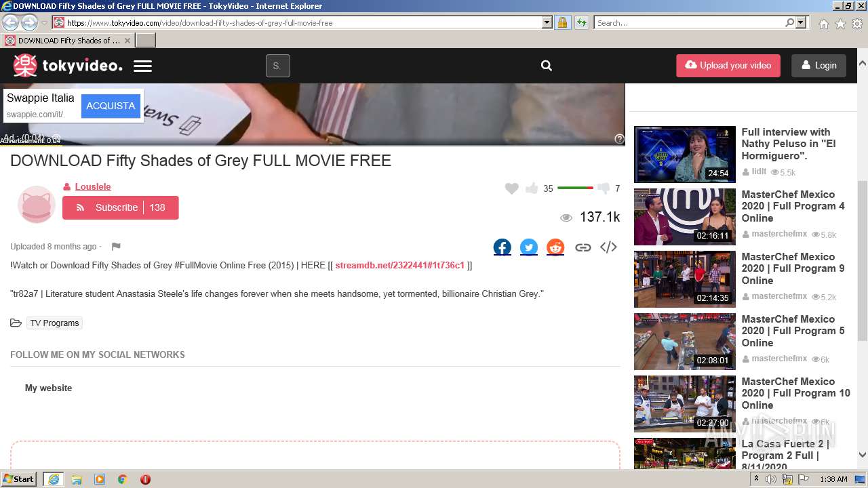
Task: Click the ad help question mark icon
Action: (x=619, y=138)
